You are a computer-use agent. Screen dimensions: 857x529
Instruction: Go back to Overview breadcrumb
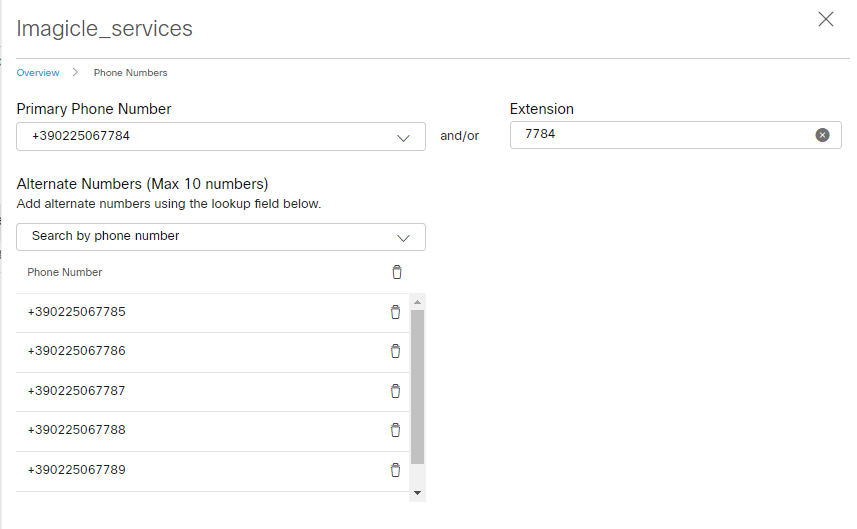pyautogui.click(x=38, y=73)
